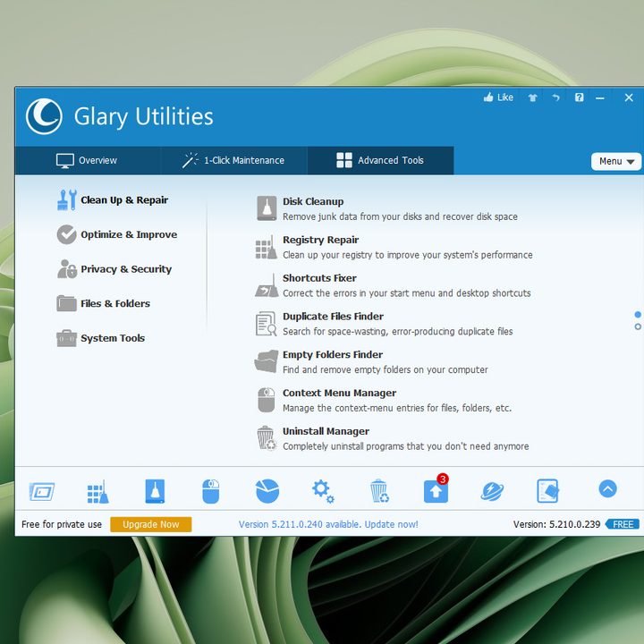Open the Uninstall Manager list icon

[x=267, y=437]
